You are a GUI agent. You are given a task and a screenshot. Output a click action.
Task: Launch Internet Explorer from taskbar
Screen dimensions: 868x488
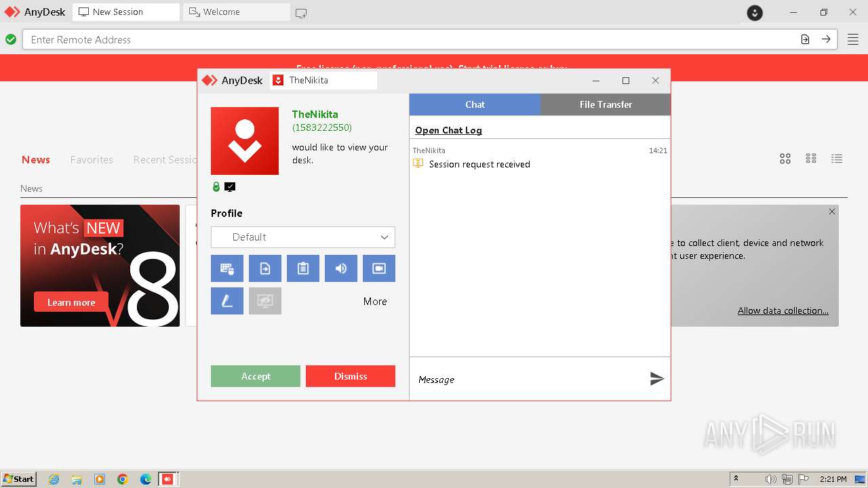54,479
